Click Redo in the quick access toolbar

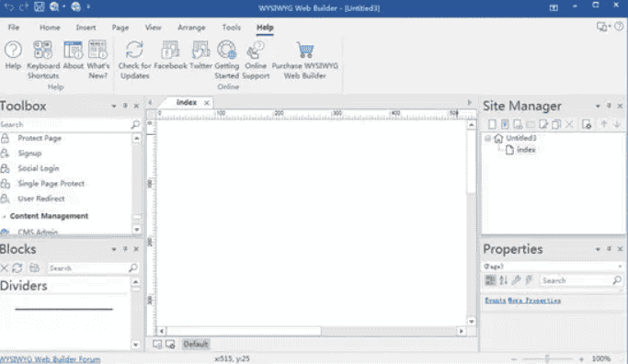tap(23, 7)
